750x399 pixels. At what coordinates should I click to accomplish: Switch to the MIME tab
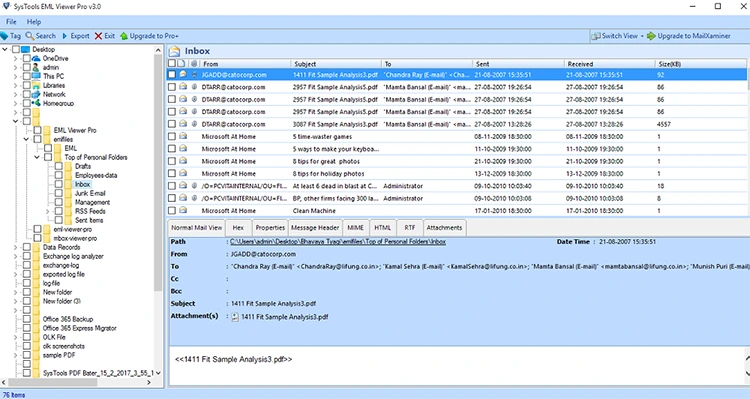pos(355,228)
